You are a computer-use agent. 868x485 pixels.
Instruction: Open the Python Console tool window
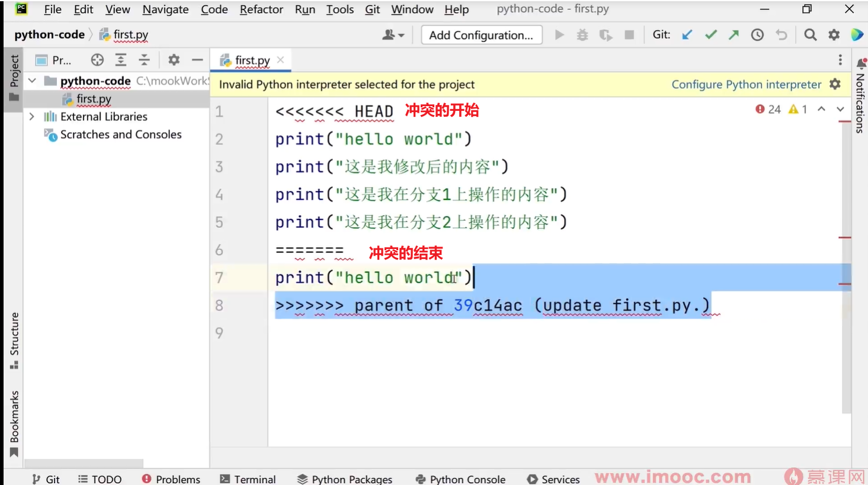click(x=461, y=478)
